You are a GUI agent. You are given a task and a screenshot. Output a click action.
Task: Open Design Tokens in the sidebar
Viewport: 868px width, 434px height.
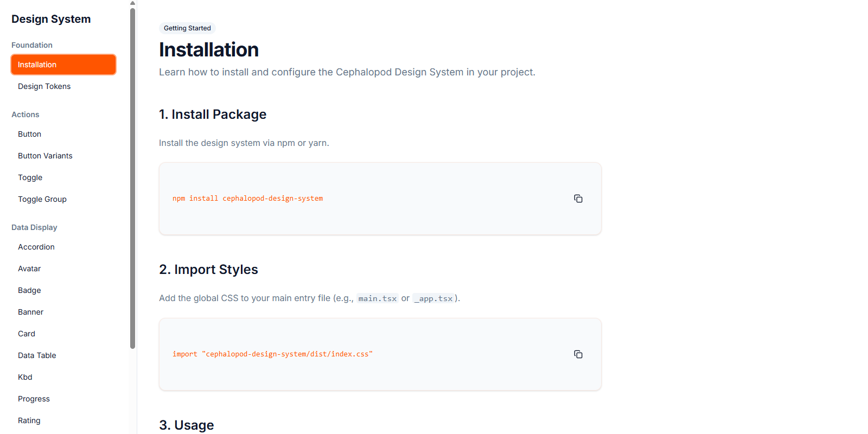63,86
